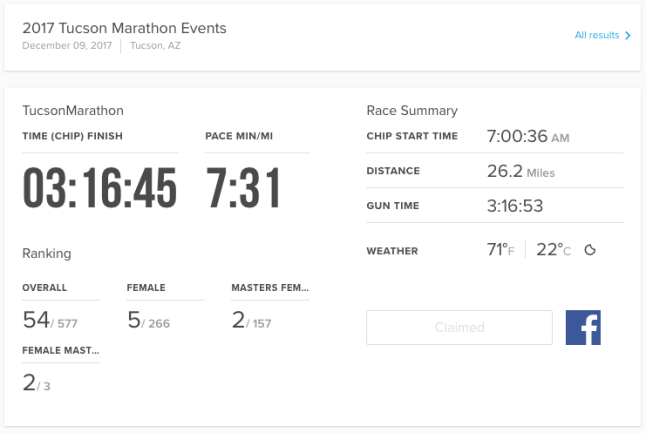This screenshot has width=646, height=433.
Task: Click the Facebook share icon
Action: [583, 328]
